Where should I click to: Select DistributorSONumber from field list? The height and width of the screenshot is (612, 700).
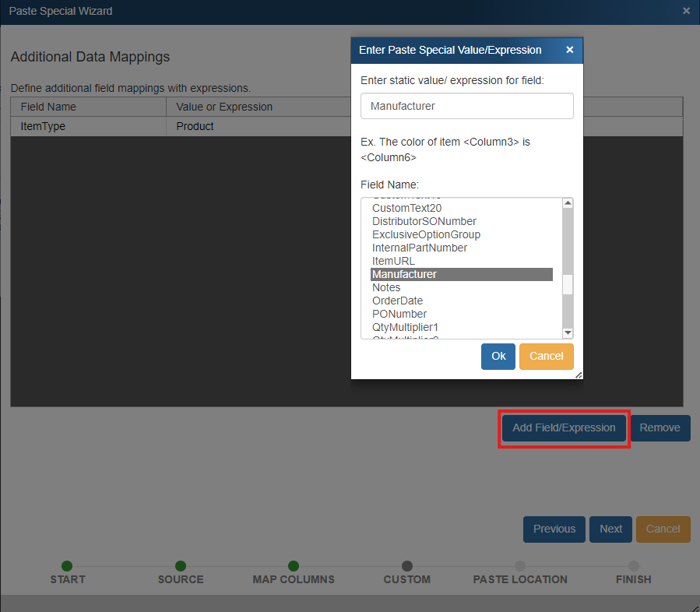[424, 221]
